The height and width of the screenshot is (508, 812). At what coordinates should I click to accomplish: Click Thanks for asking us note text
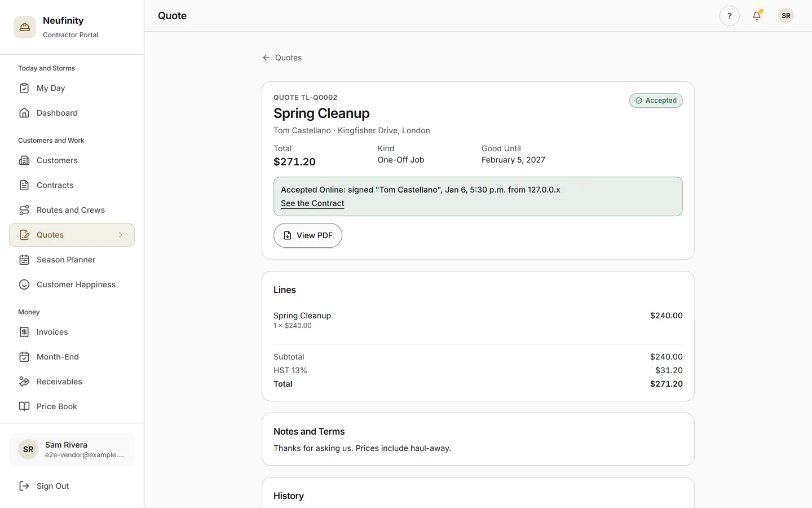(362, 448)
